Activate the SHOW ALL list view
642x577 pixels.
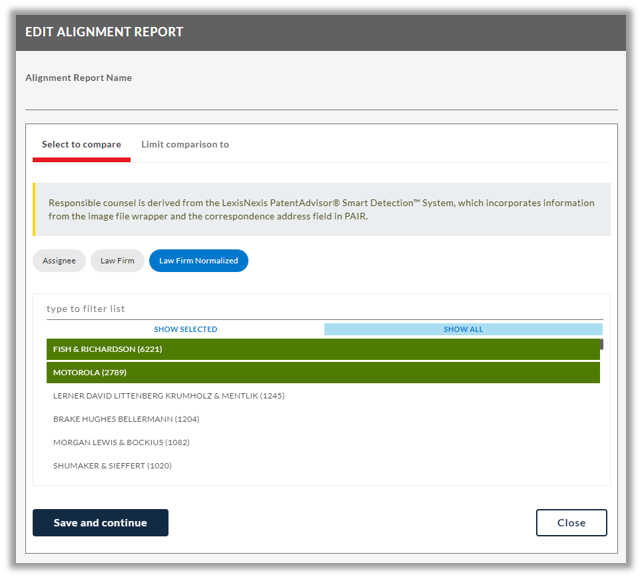coord(463,329)
